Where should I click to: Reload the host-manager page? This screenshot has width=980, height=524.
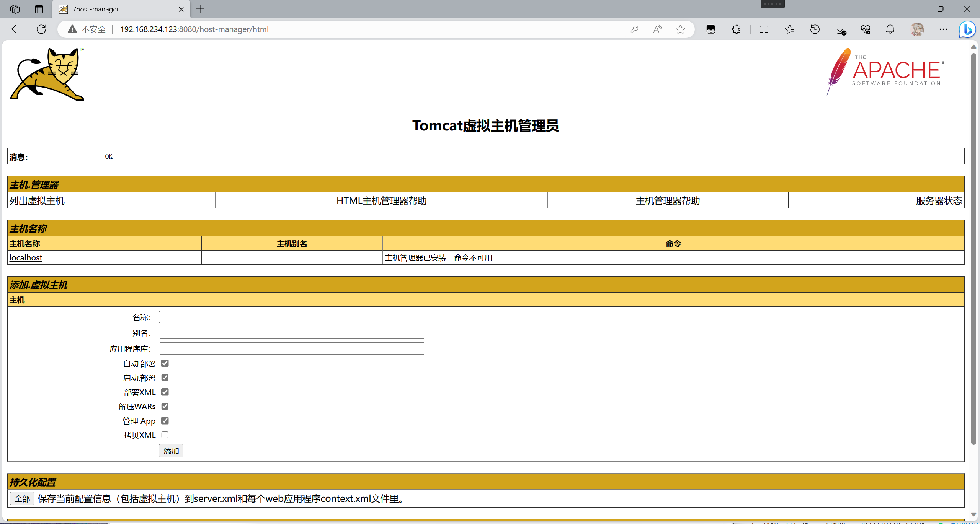pyautogui.click(x=41, y=29)
